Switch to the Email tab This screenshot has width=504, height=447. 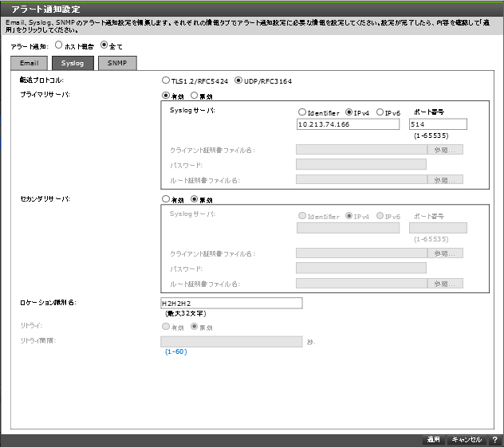30,63
